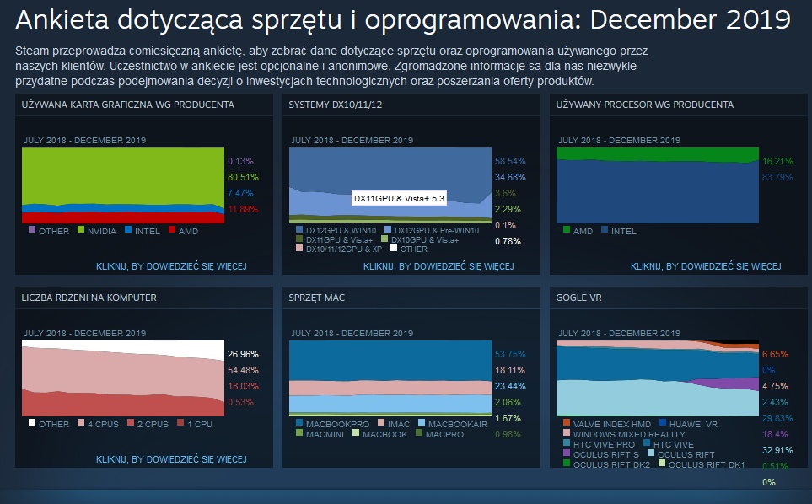Click the 80.51% NVIDIA share value

pyautogui.click(x=243, y=177)
